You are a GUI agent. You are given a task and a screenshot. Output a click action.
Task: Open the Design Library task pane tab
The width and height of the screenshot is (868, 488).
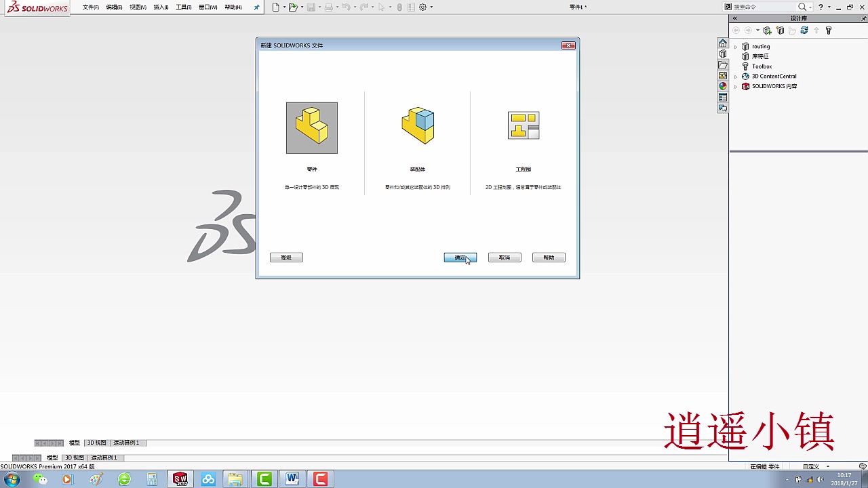723,54
